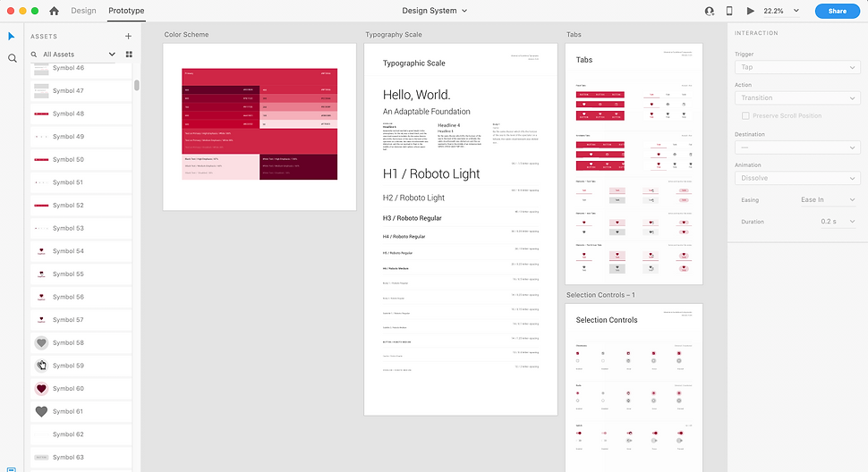Select Symbol 56 thumbnail
The height and width of the screenshot is (472, 868).
click(41, 297)
